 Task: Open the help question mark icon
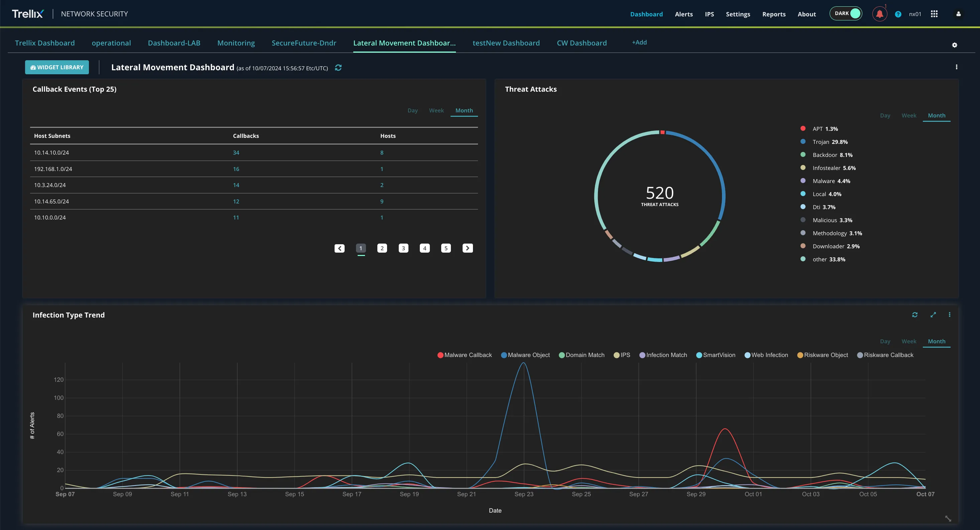tap(898, 14)
